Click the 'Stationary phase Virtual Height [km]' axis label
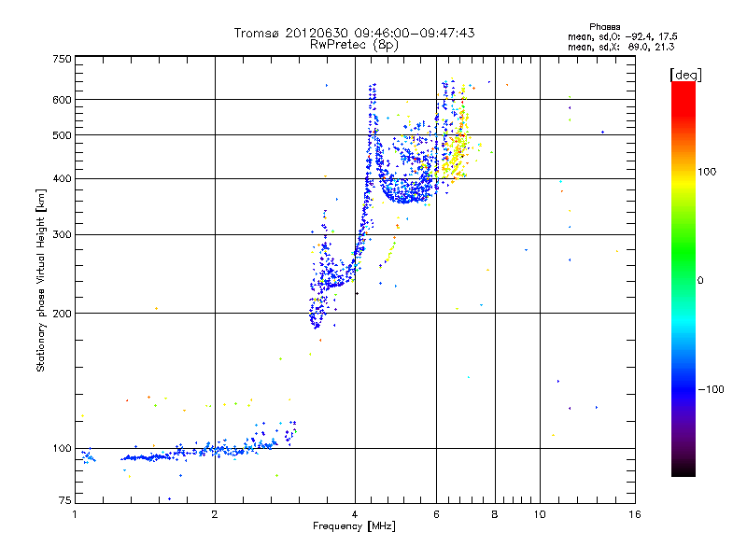Viewport: 747px width, 560px height. (41, 280)
